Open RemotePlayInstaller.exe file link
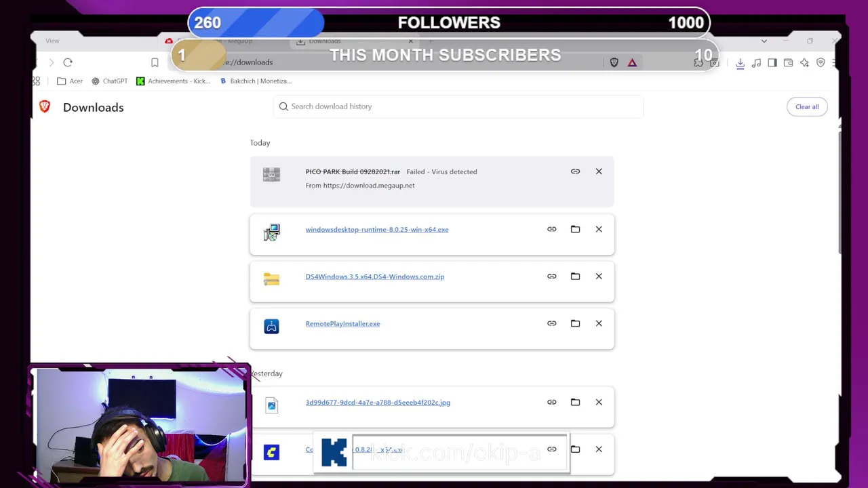The image size is (868, 488). pyautogui.click(x=342, y=323)
